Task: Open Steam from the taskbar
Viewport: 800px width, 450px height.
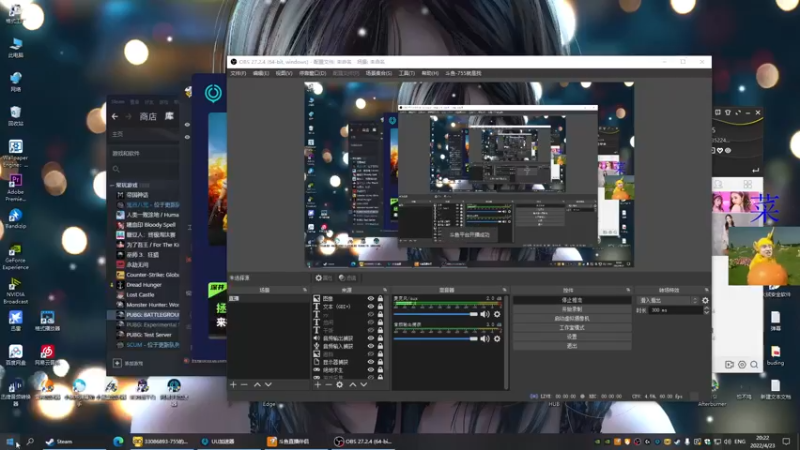Action: 60,441
